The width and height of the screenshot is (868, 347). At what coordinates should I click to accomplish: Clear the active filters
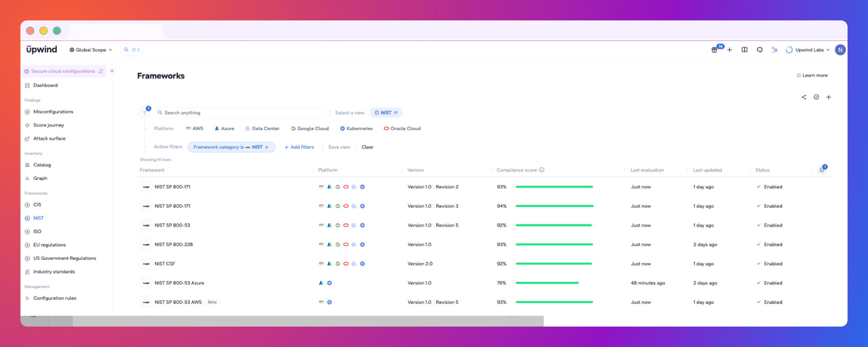click(367, 147)
